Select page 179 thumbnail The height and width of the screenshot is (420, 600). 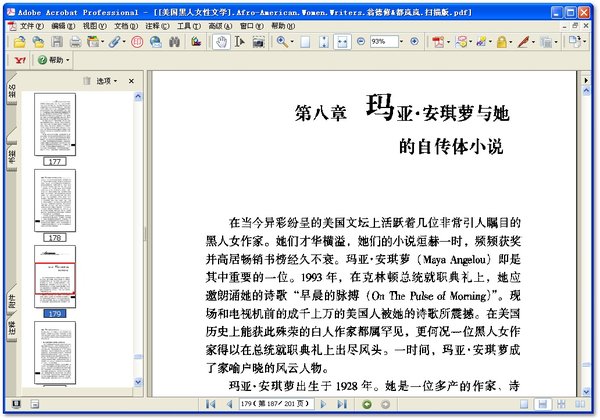[55, 277]
